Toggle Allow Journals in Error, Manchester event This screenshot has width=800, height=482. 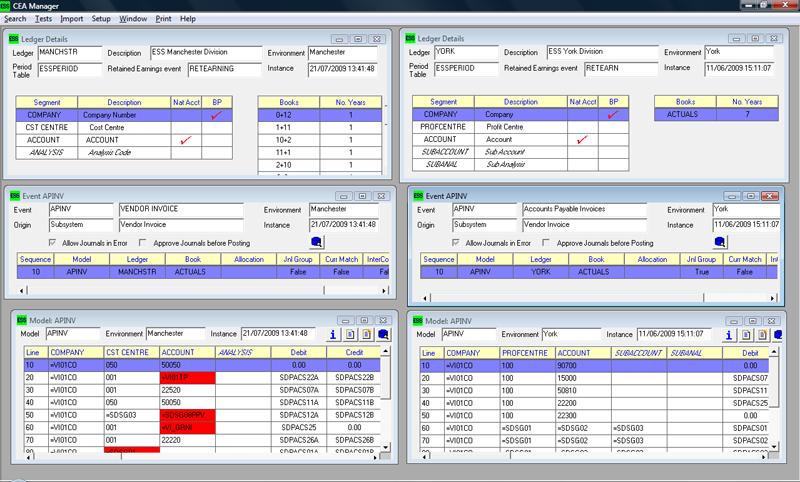click(x=53, y=243)
